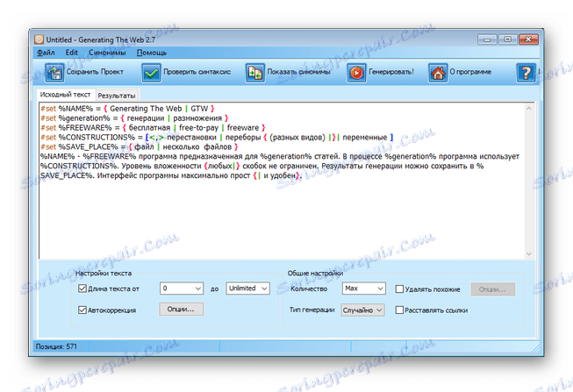Click the green checkmark syntax check icon
This screenshot has height=392, width=573.
(151, 72)
